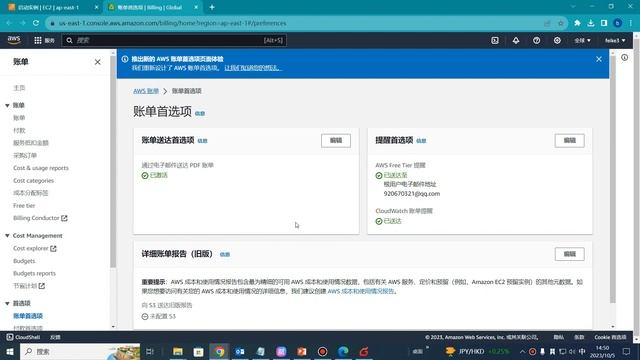Click the feedback link in blue banner
The width and height of the screenshot is (640, 360).
pyautogui.click(x=253, y=68)
